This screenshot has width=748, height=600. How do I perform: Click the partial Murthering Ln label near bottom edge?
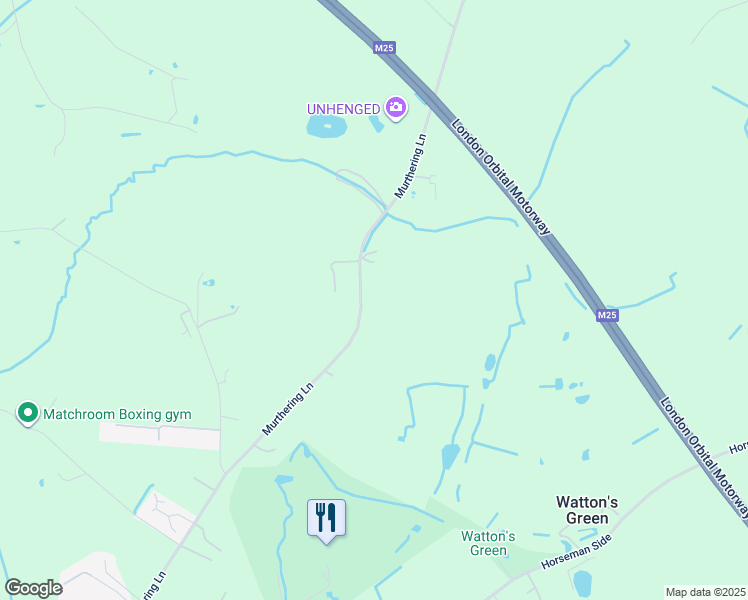point(155,585)
